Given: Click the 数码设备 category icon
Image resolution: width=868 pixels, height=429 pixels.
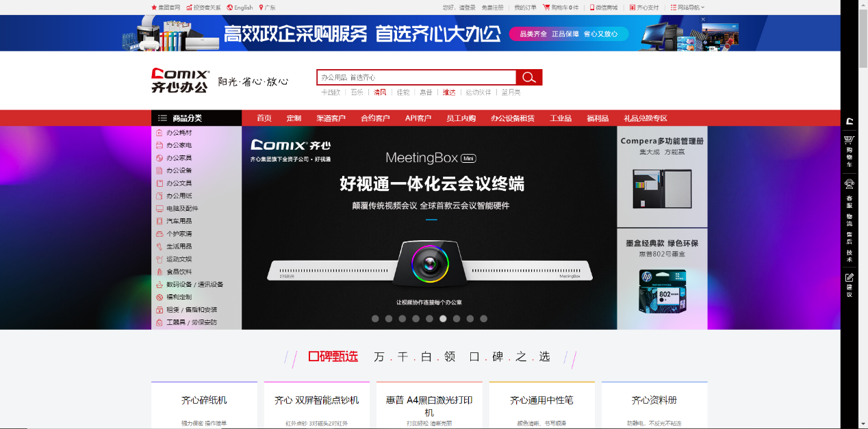Looking at the screenshot, I should (159, 285).
